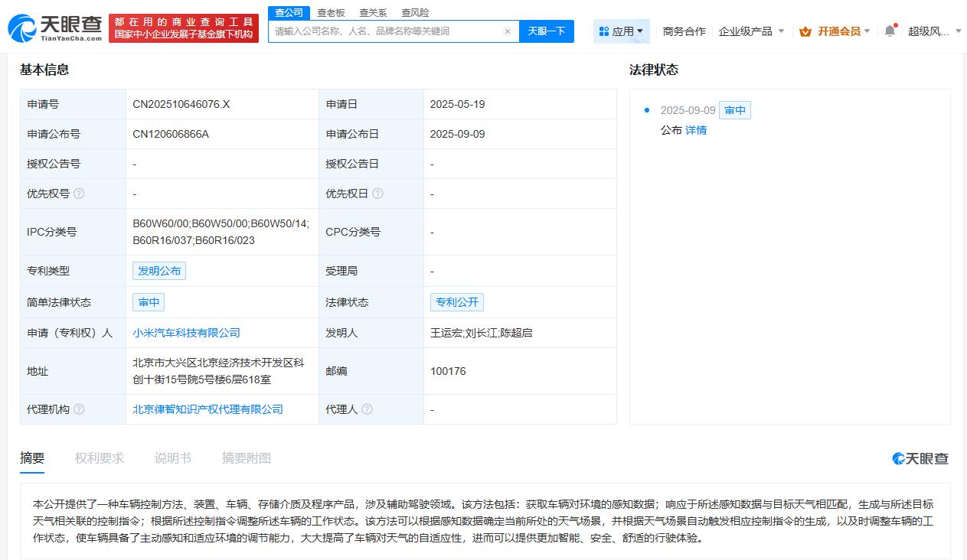This screenshot has height=560, width=967.
Task: Click the abstract paragraph text
Action: click(x=483, y=521)
